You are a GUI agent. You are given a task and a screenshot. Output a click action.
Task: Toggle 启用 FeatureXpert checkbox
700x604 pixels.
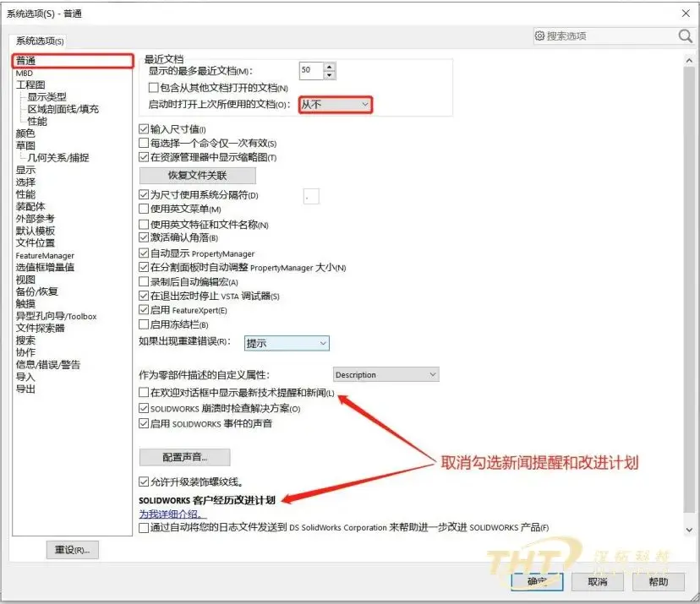[x=144, y=310]
